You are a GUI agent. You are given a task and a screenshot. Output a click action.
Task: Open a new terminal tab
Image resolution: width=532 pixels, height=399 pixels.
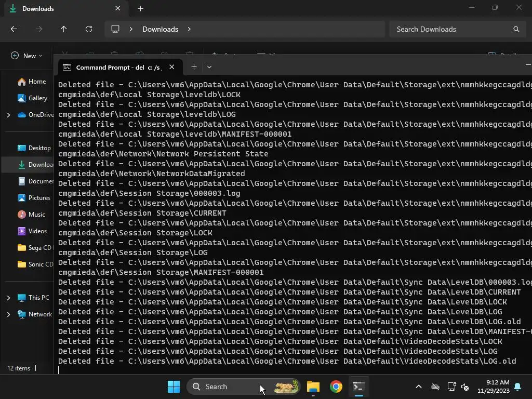pos(194,67)
